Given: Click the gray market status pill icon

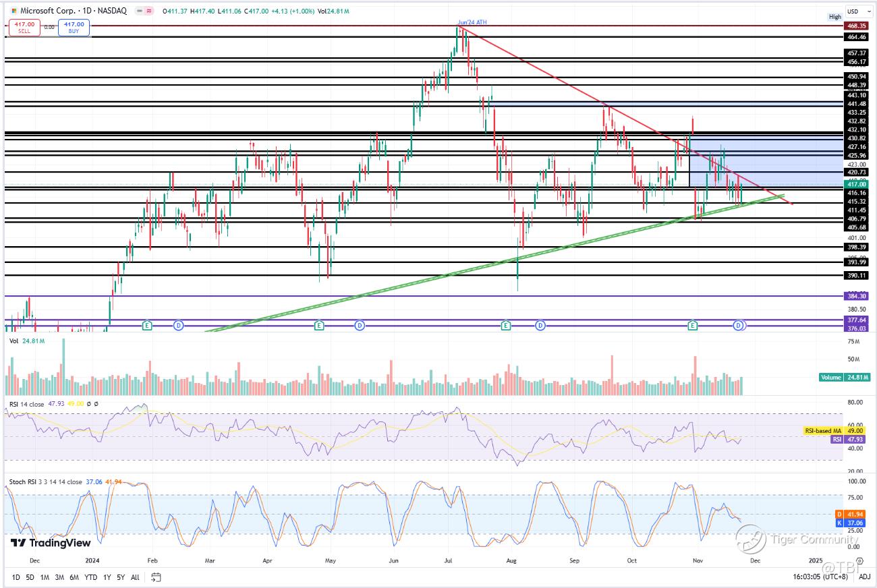Looking at the screenshot, I should pyautogui.click(x=139, y=11).
